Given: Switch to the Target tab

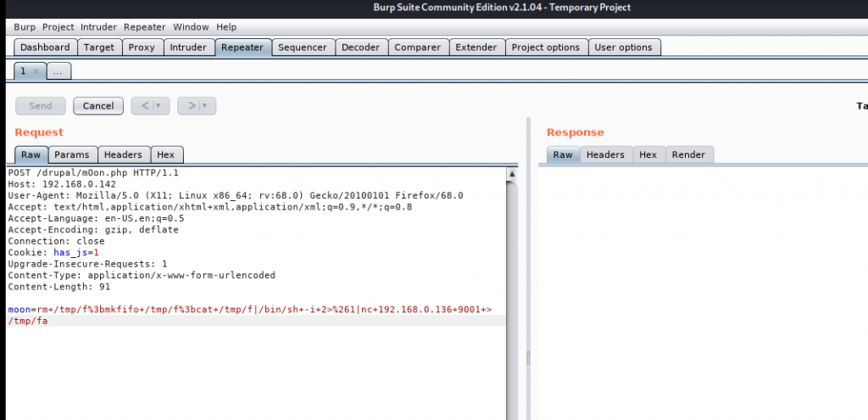Looking at the screenshot, I should tap(99, 48).
